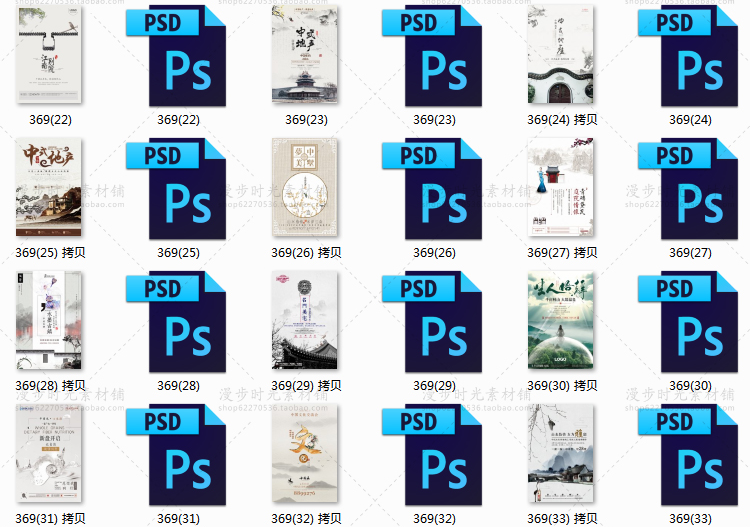Pick the green 369(30) 拷贝 poster thumbnail

click(x=562, y=321)
